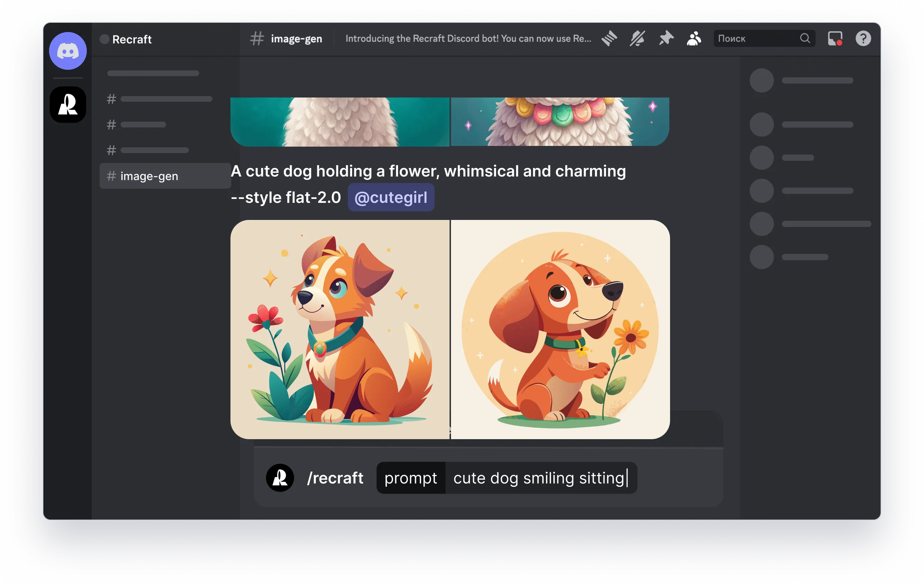Open pinned messages pin icon
Viewport: 924px width, 584px height.
pos(666,38)
